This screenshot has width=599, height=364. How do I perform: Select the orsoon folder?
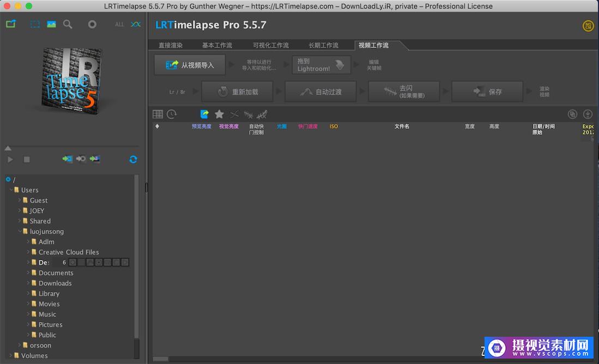pyautogui.click(x=40, y=345)
